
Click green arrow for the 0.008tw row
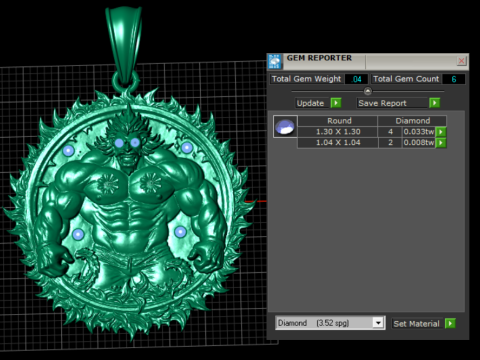tap(441, 143)
